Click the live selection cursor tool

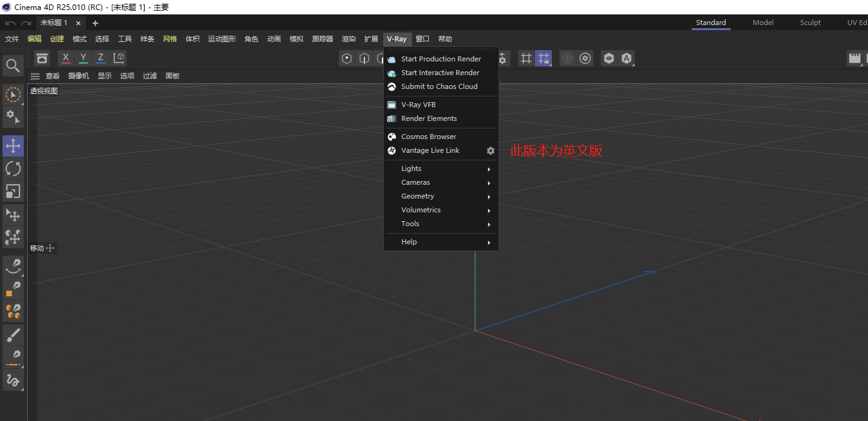click(13, 95)
